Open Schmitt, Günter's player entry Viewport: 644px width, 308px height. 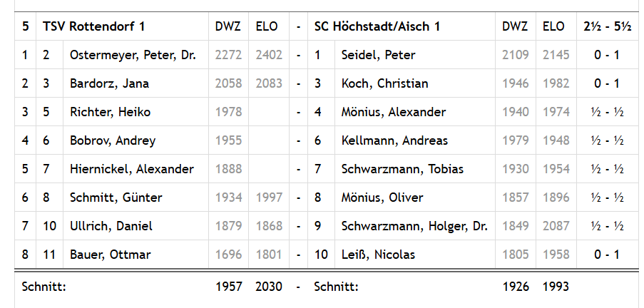pos(116,197)
